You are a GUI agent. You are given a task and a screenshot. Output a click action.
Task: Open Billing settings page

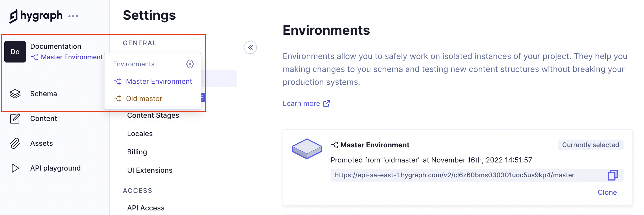click(137, 152)
